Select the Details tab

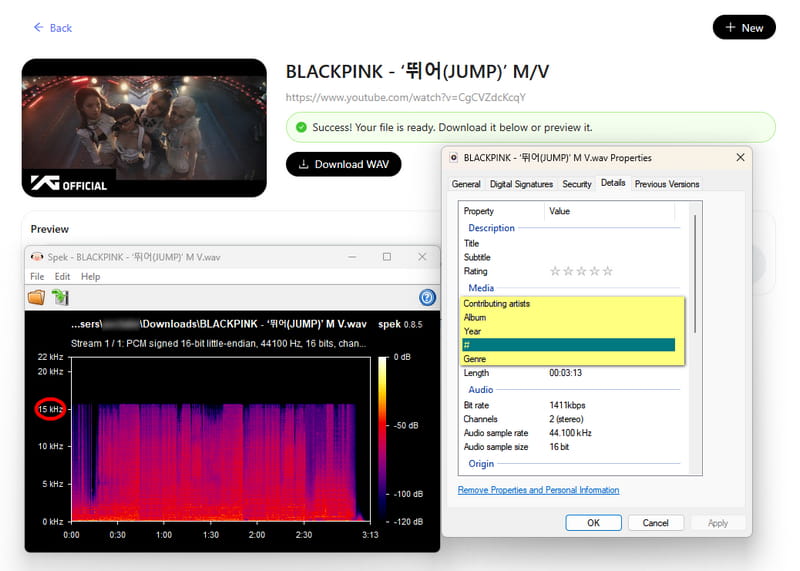pos(613,183)
